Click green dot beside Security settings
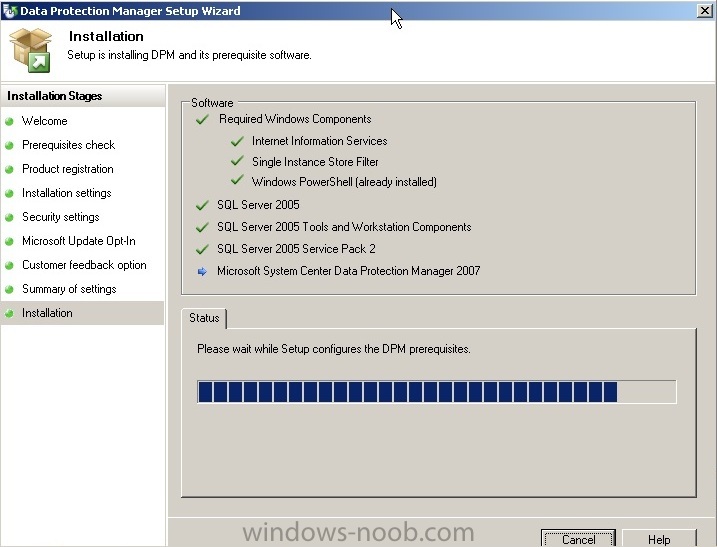Image resolution: width=717 pixels, height=547 pixels. (9, 218)
